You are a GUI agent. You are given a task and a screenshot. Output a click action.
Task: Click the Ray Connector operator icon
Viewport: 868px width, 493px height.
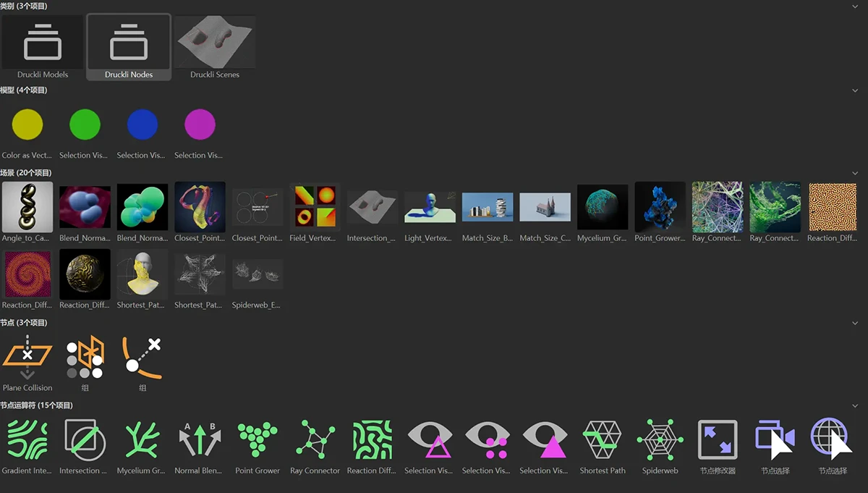coord(315,439)
